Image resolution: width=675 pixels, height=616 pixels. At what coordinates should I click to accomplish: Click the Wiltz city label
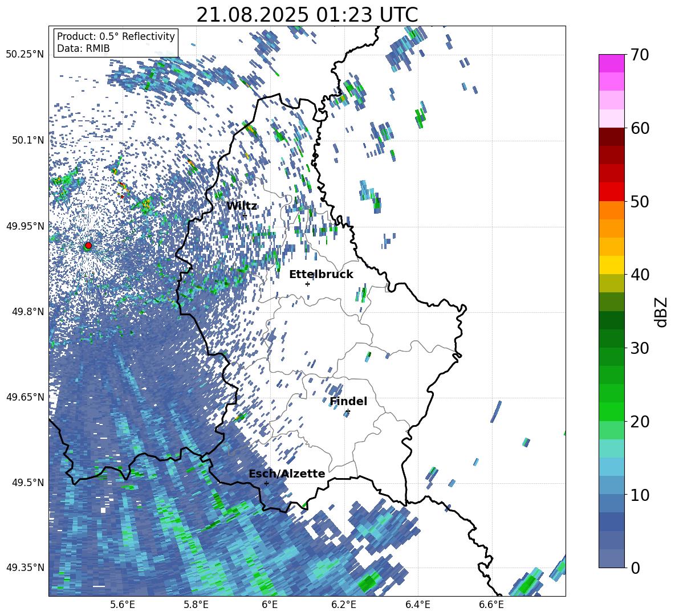click(242, 206)
